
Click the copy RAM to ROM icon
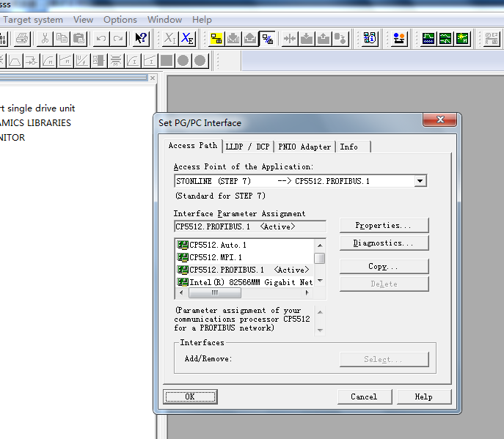(x=340, y=39)
